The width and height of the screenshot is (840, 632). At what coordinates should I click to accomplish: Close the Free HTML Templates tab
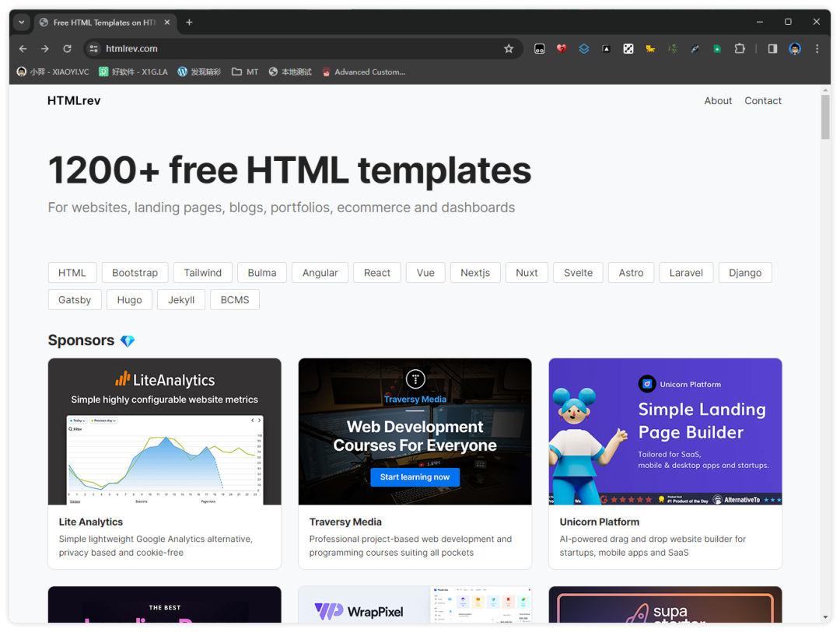click(x=167, y=22)
